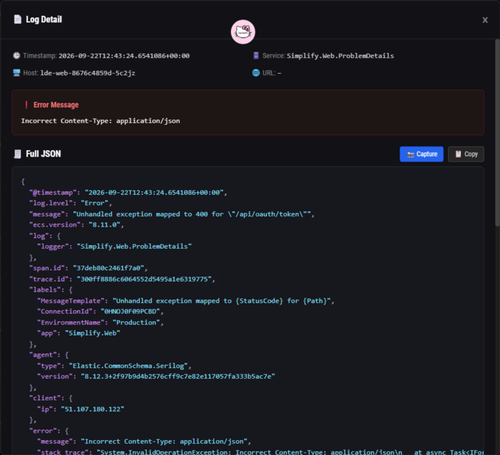
Task: Click the "ecs.version": "8.11.0" line
Action: pos(77,225)
